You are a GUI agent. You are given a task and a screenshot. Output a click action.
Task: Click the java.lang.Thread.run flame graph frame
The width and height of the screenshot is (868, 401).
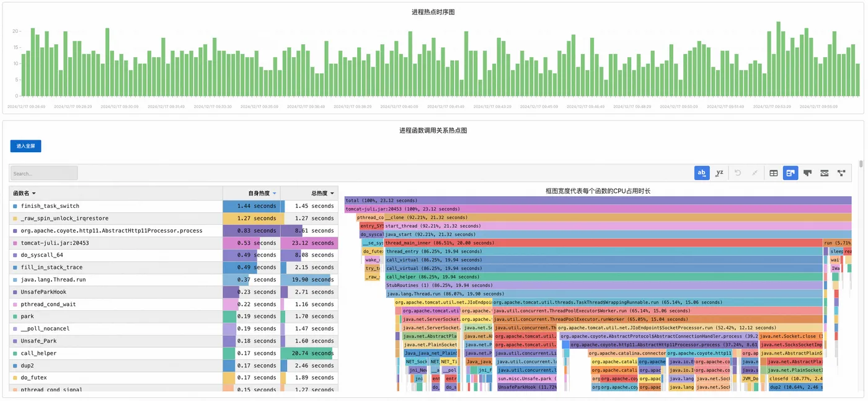tap(604, 294)
